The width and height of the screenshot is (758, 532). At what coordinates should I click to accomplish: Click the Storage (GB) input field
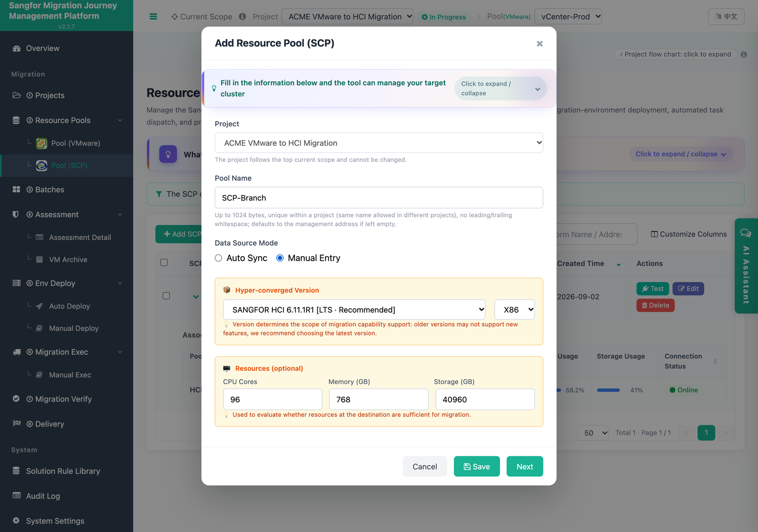(485, 399)
